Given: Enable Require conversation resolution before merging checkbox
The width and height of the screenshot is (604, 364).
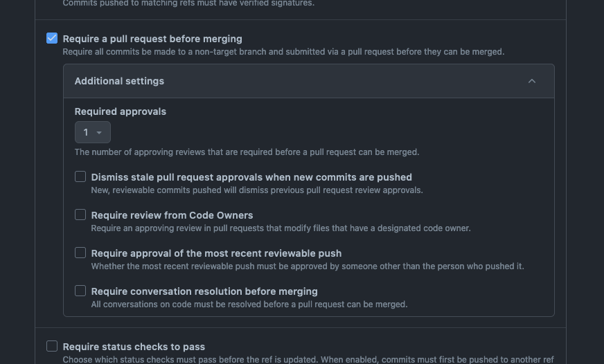Looking at the screenshot, I should [x=80, y=291].
